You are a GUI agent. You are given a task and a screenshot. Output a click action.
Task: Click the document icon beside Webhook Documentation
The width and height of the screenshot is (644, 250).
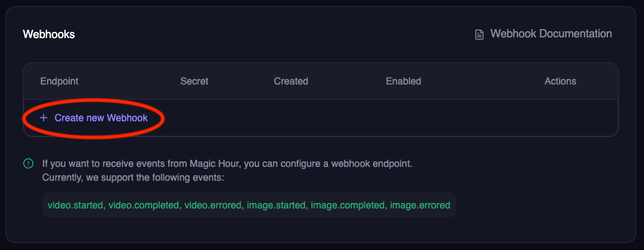479,35
